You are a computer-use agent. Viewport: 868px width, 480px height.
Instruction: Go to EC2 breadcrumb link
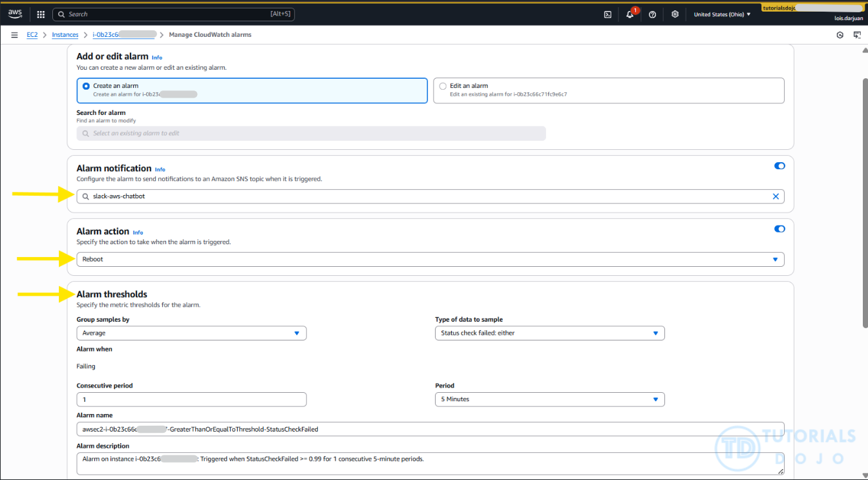point(32,35)
